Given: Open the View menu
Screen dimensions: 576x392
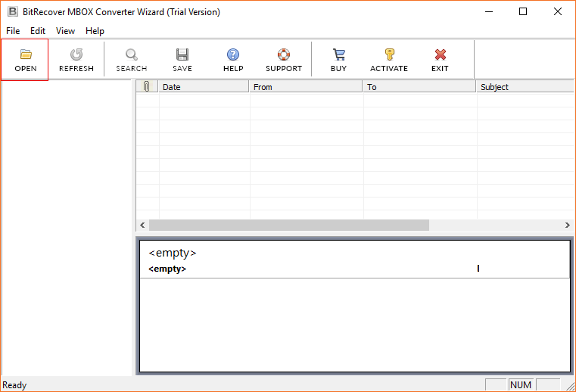Looking at the screenshot, I should pyautogui.click(x=65, y=31).
